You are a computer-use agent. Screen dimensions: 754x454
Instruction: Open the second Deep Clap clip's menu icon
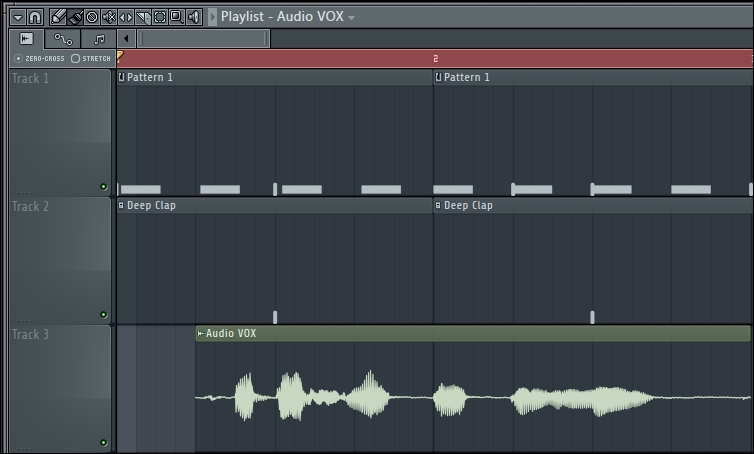pos(438,205)
